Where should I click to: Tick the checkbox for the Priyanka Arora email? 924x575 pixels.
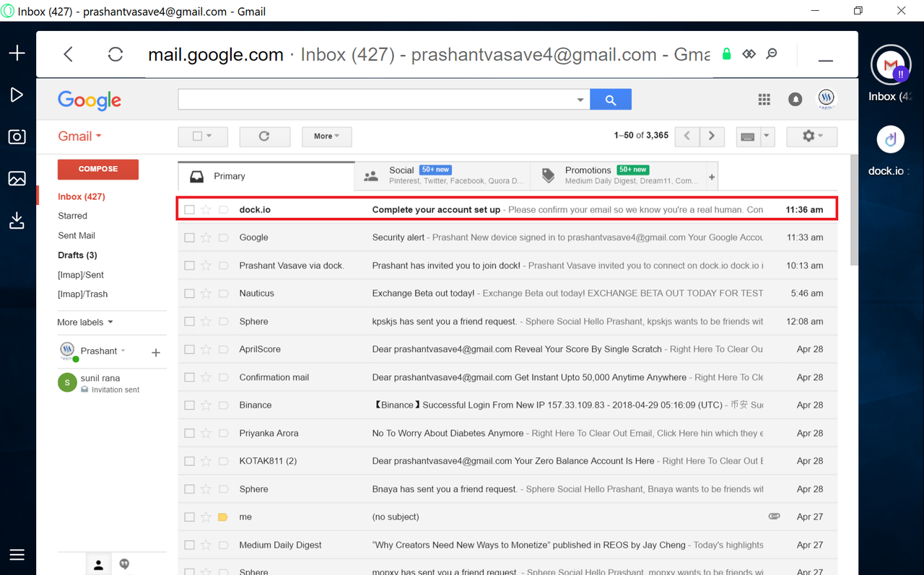(189, 434)
